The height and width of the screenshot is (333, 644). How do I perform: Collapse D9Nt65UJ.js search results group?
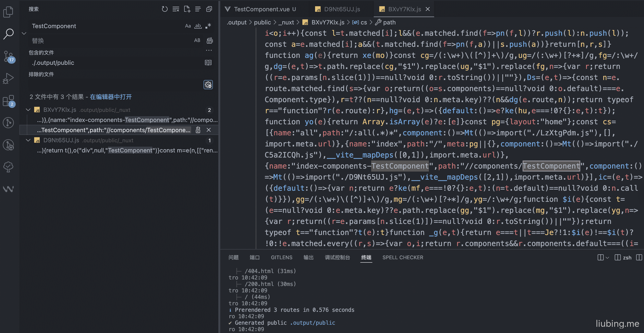(28, 140)
